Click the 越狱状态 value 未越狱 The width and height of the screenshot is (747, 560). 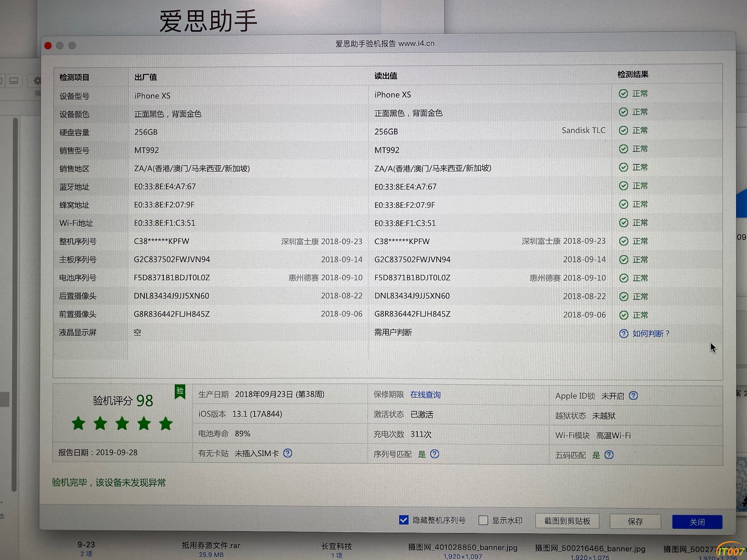point(604,416)
